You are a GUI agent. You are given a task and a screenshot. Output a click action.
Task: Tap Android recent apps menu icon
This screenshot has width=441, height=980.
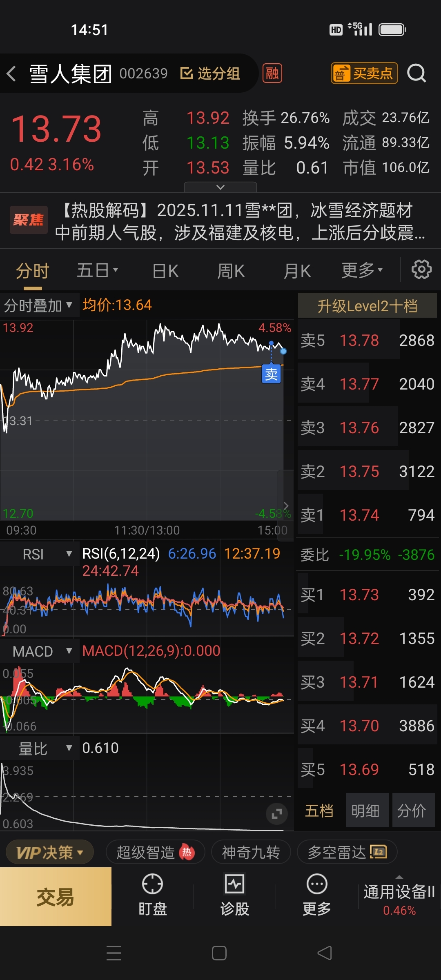(x=114, y=953)
